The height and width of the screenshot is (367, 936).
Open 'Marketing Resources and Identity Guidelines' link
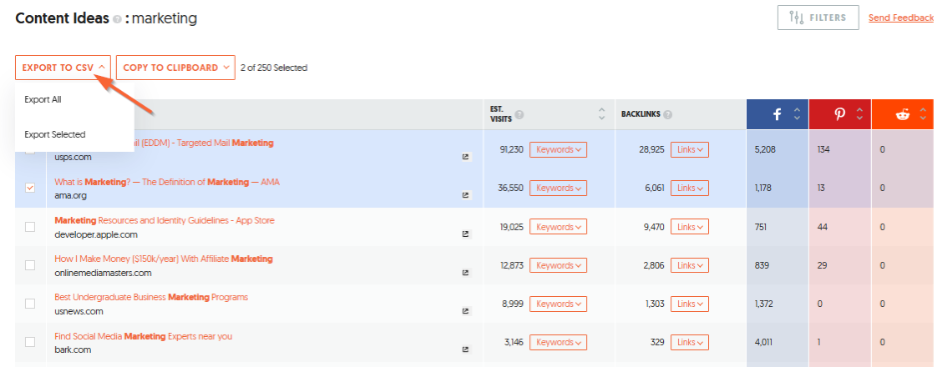164,221
